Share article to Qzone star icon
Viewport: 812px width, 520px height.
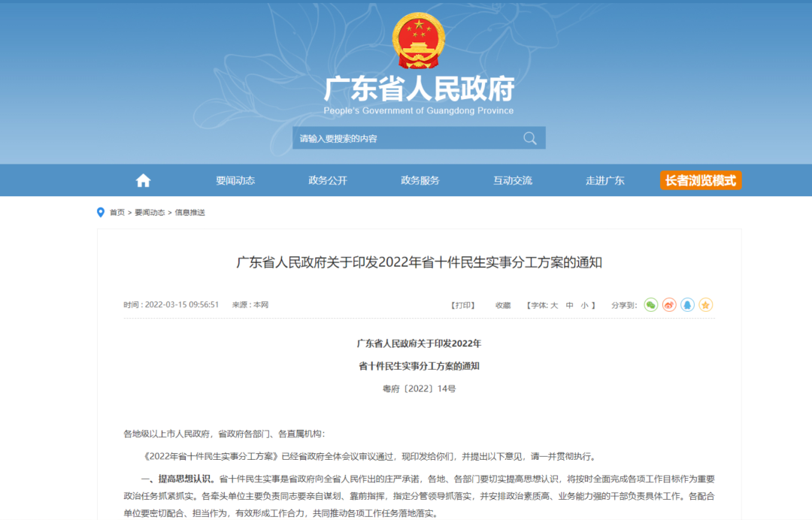tap(705, 305)
